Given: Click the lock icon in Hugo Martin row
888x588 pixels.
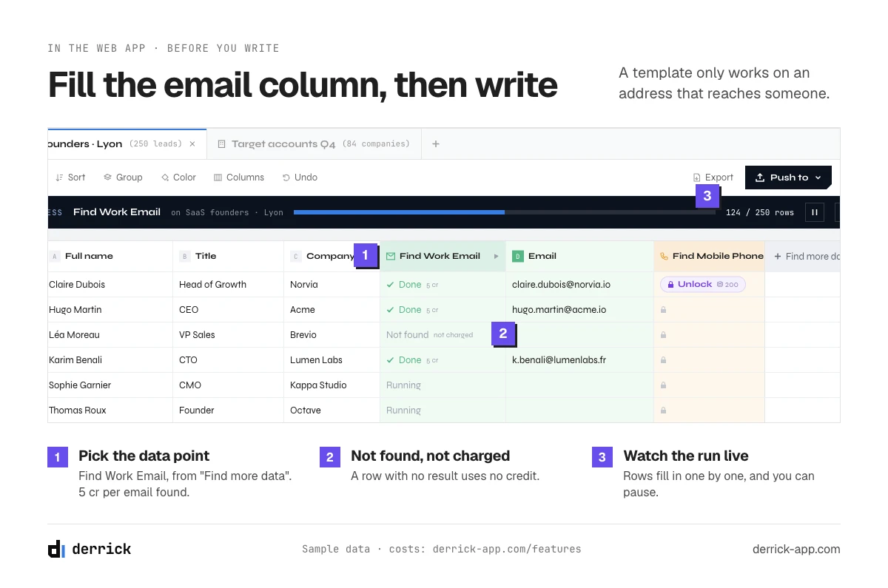Looking at the screenshot, I should tap(664, 310).
